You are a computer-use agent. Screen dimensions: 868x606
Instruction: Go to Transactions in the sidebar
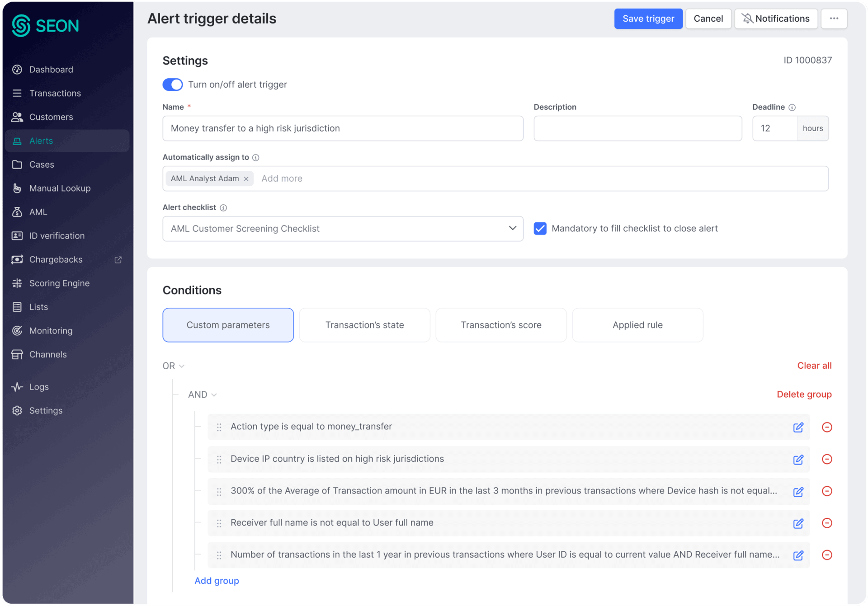[67, 93]
